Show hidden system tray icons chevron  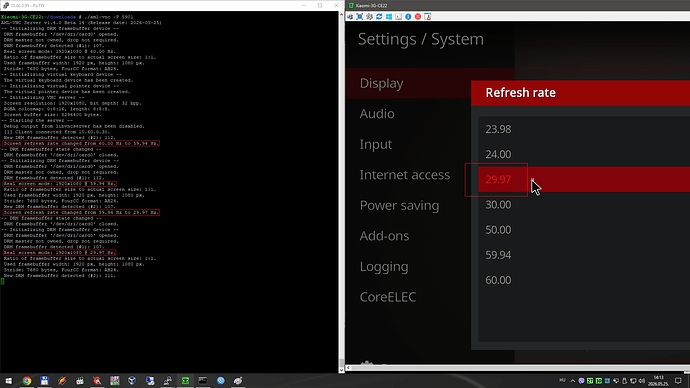[573, 381]
